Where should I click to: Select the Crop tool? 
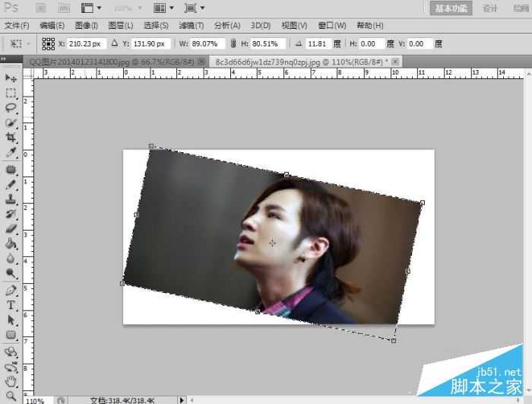point(11,138)
